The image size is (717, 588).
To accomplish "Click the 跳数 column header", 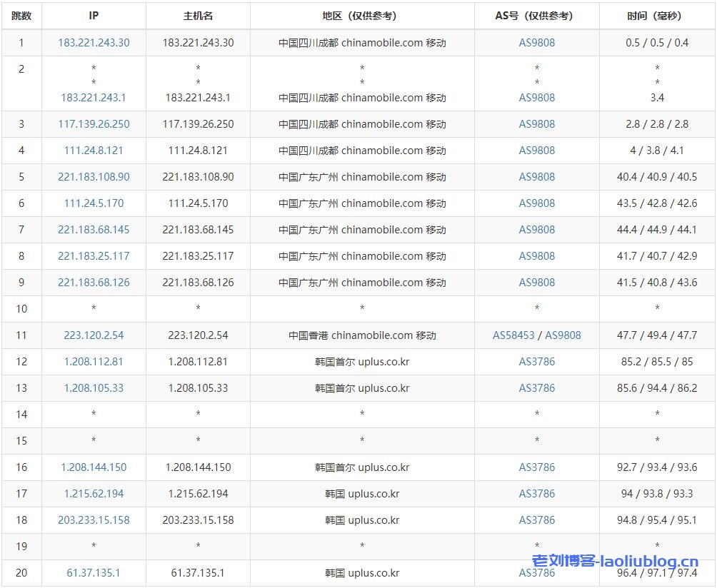I will click(x=21, y=16).
